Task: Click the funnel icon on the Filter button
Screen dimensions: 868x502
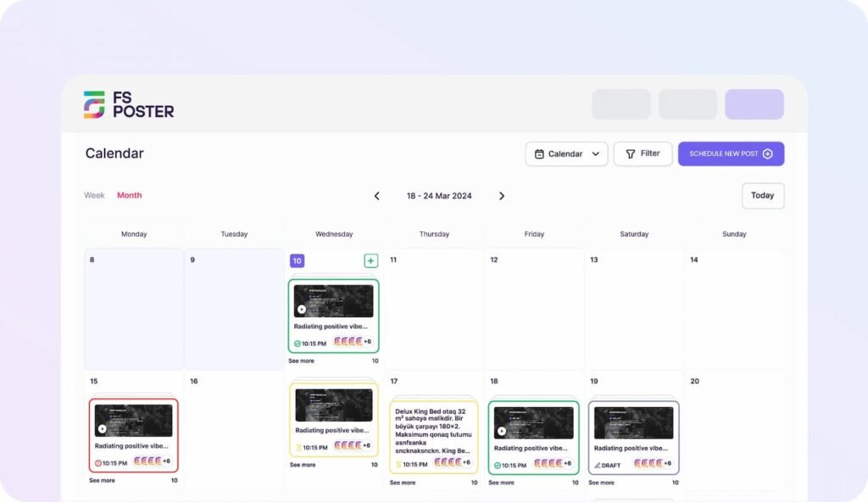Action: [630, 154]
